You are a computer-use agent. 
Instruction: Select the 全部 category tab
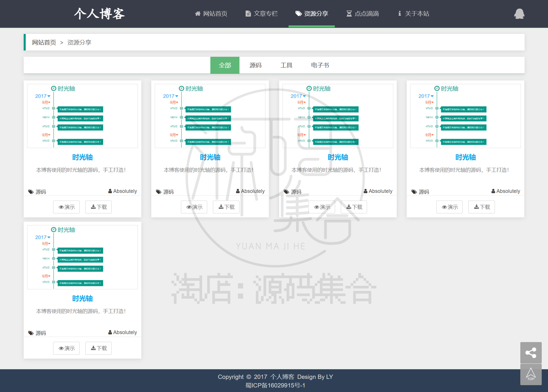click(x=225, y=65)
